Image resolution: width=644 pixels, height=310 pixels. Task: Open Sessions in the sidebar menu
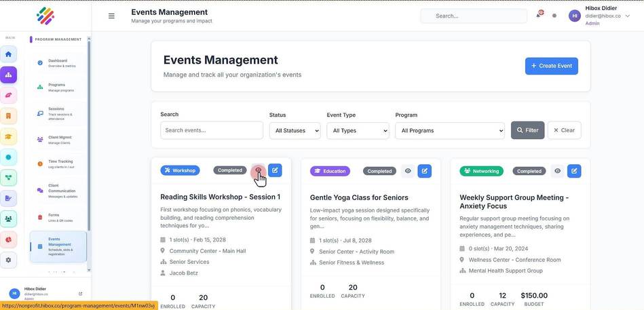point(58,113)
